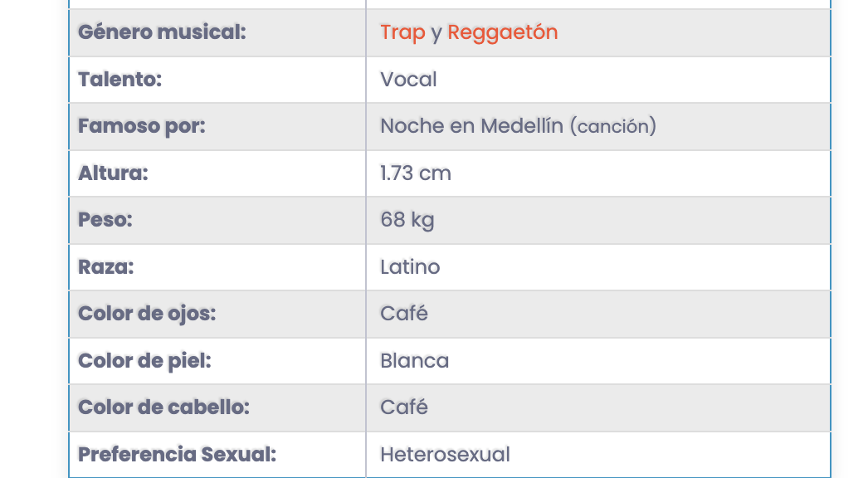
Task: Click the Blanca skin color value
Action: (414, 361)
